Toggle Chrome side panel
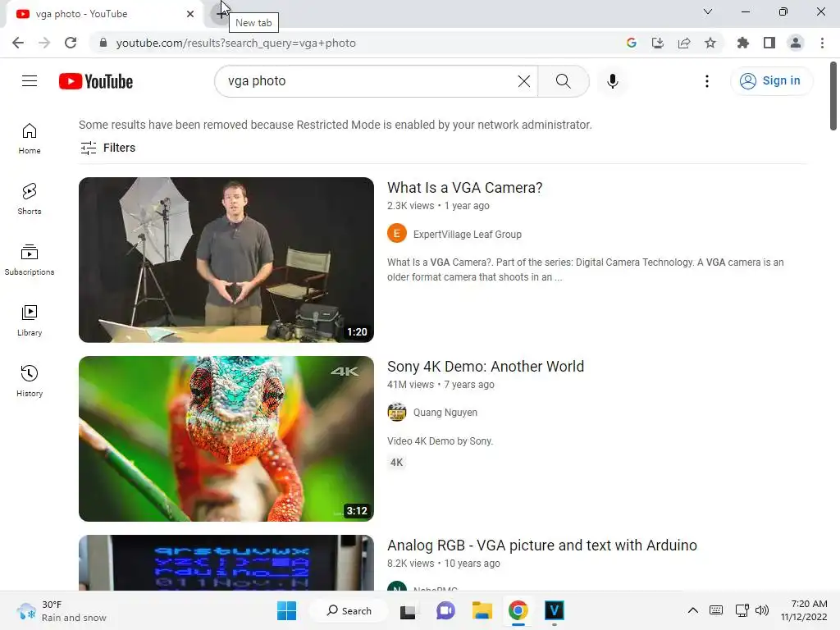The height and width of the screenshot is (630, 840). 769,43
